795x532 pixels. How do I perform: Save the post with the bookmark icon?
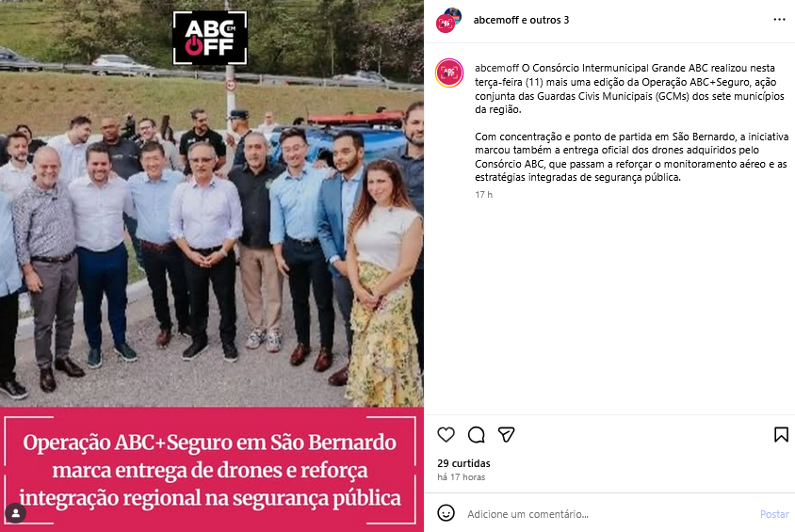coord(781,435)
